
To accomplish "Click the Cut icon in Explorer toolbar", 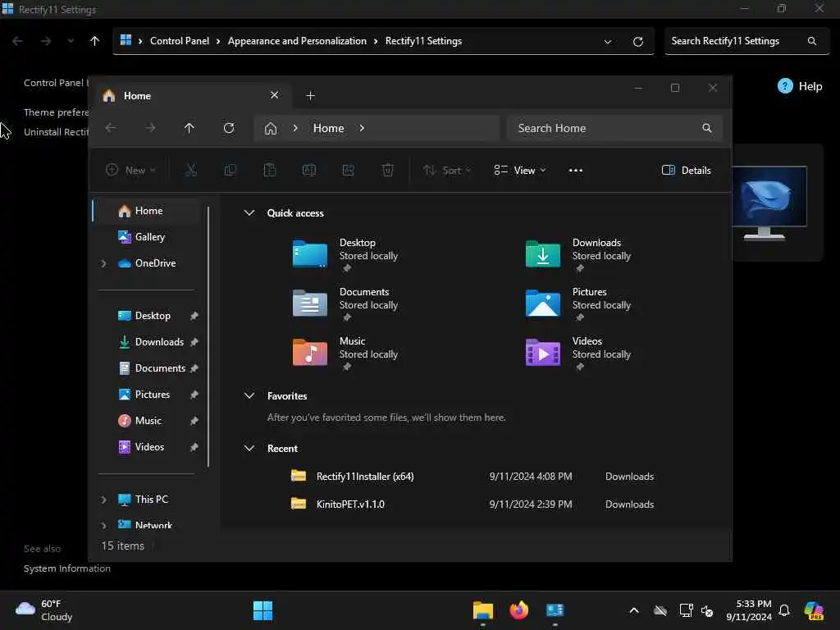I will 190,171.
